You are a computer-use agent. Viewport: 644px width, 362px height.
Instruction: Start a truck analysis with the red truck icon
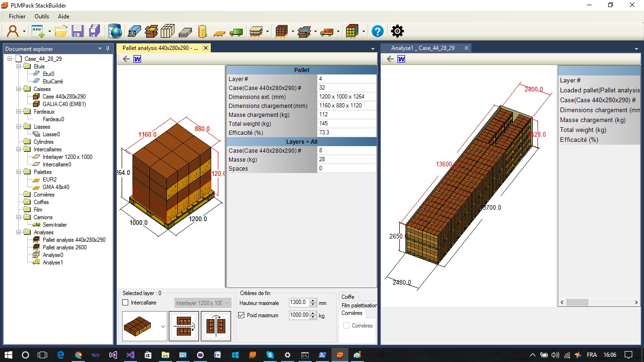[x=327, y=32]
